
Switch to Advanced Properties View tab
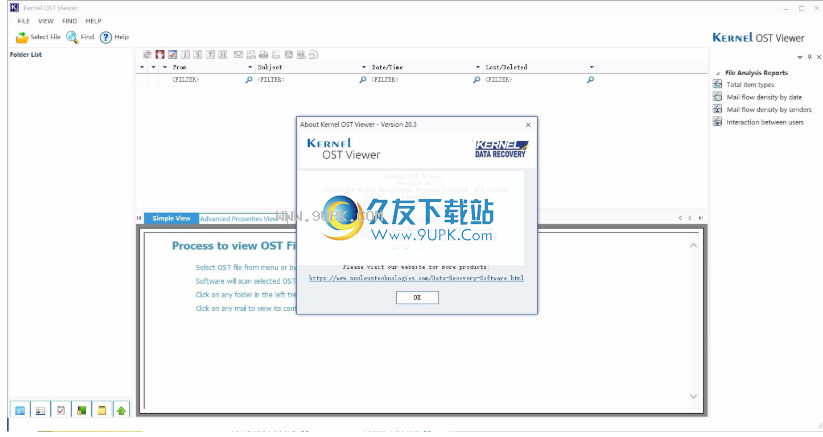(239, 219)
